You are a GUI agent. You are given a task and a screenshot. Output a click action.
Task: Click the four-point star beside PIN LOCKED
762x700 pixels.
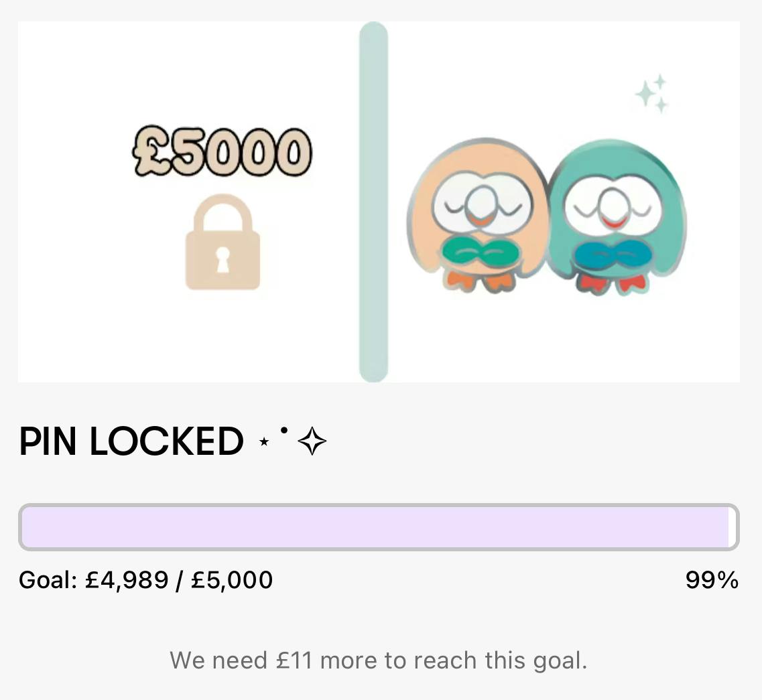312,443
